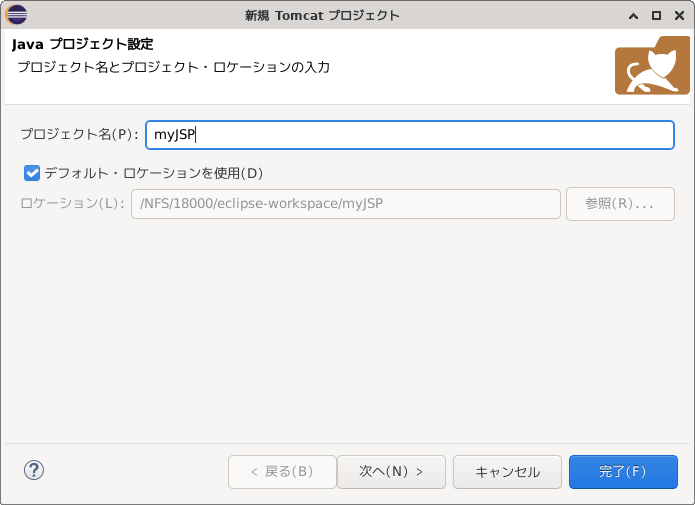This screenshot has width=695, height=505.
Task: Click the プロジェクト名 input field
Action: coord(410,135)
